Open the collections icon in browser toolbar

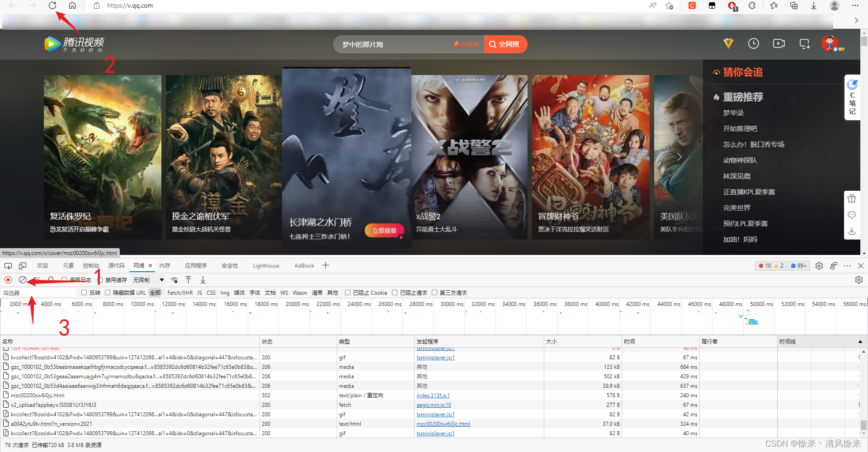coord(794,5)
